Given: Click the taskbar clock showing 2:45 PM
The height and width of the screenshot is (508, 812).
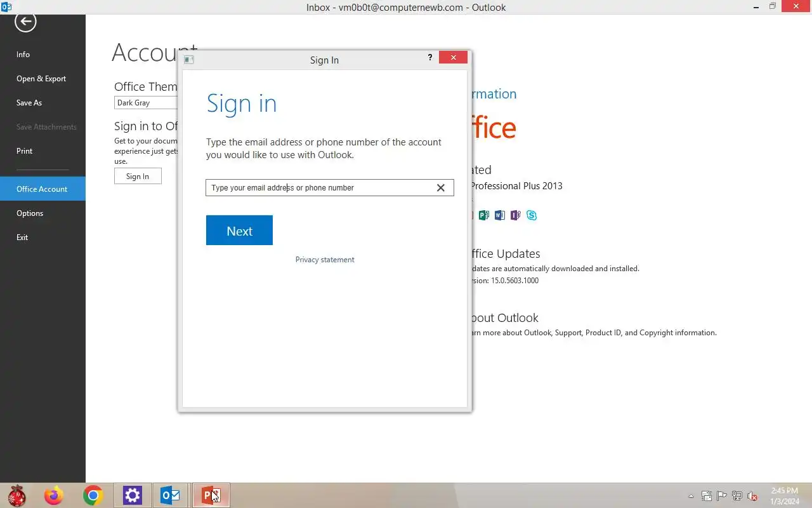Looking at the screenshot, I should point(785,496).
